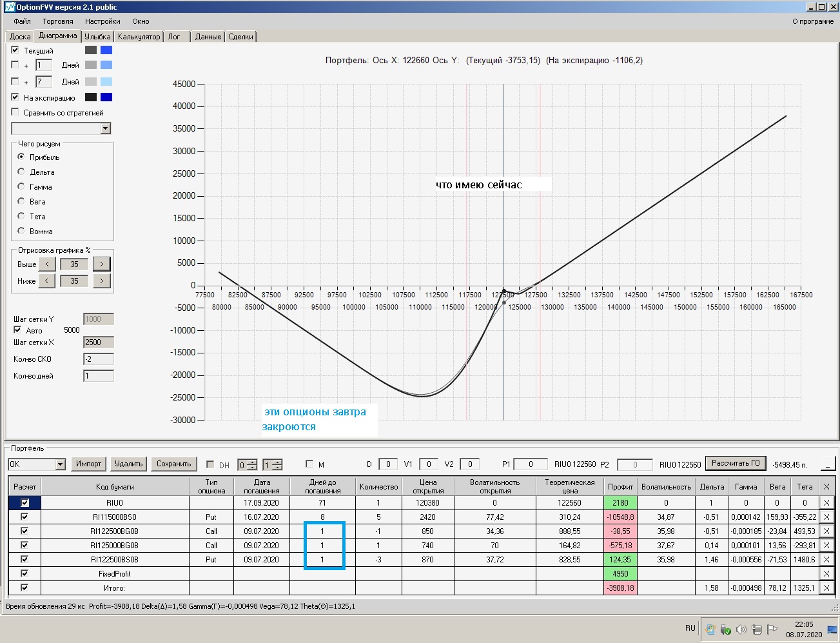
Task: Click the P1 input field
Action: pos(531,464)
